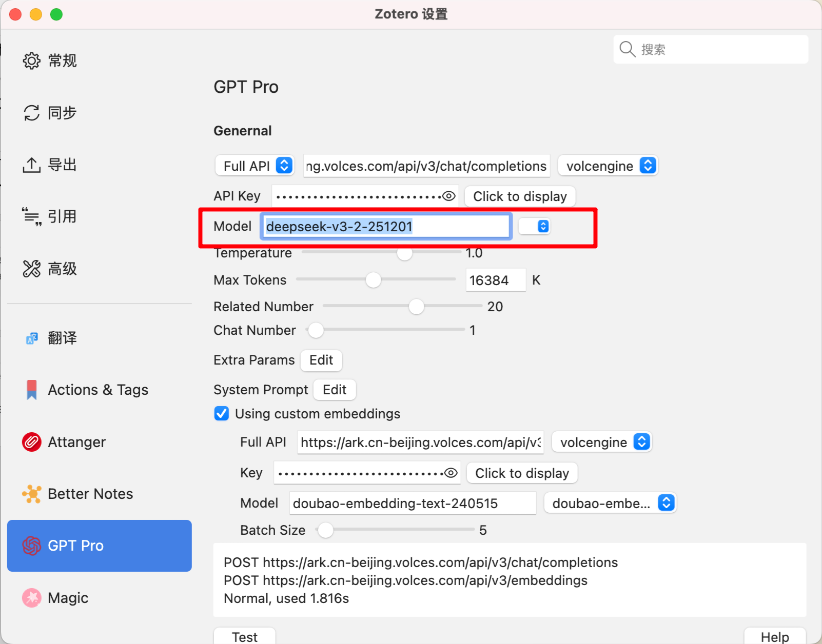Click the Export (导出) upload icon
Image resolution: width=822 pixels, height=644 pixels.
point(31,165)
